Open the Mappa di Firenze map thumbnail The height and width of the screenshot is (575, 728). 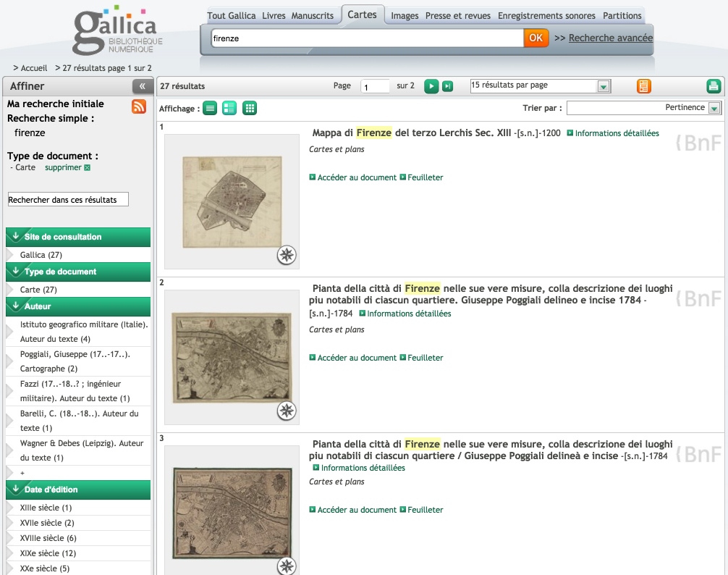pos(232,201)
